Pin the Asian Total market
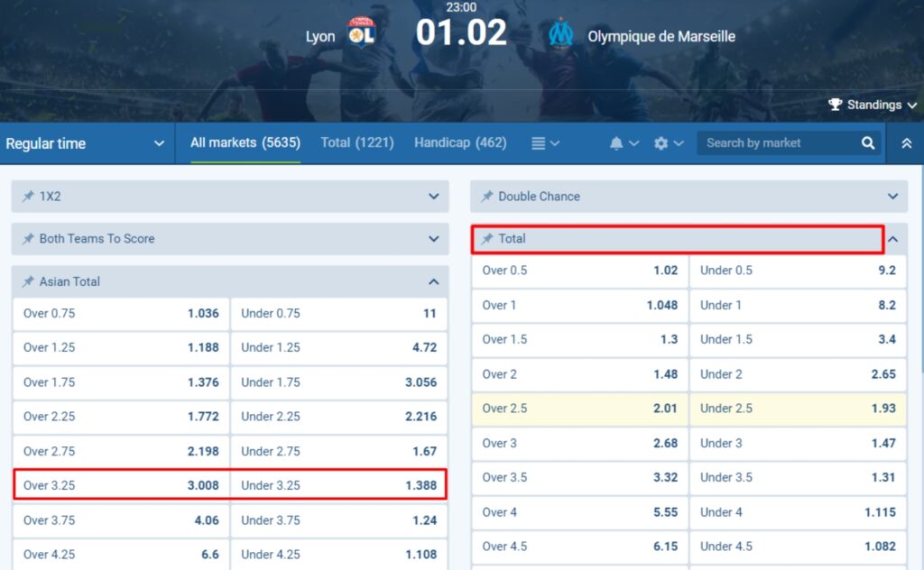Screen dimensions: 924x570 click(28, 282)
